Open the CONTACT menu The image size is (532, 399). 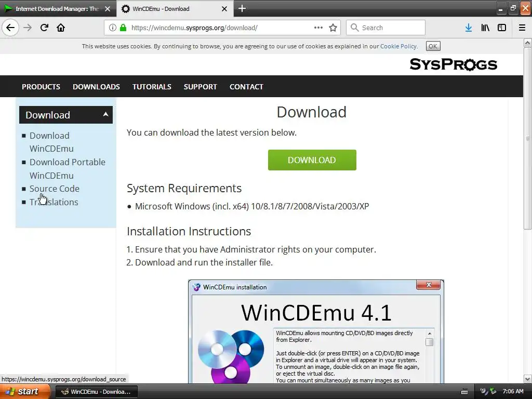point(246,87)
